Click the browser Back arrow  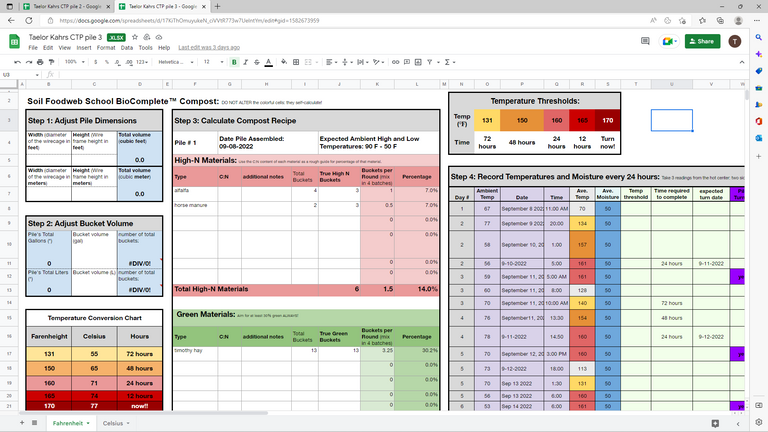click(11, 21)
